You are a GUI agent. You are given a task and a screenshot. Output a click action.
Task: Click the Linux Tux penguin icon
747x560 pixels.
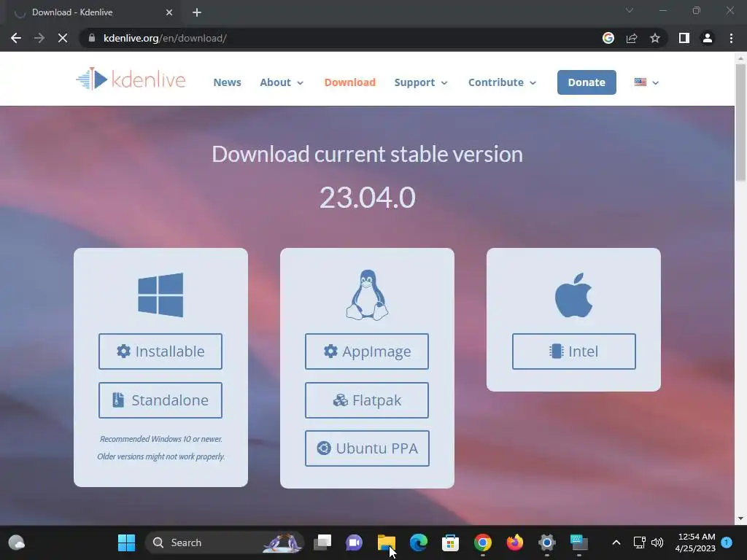[x=367, y=295]
